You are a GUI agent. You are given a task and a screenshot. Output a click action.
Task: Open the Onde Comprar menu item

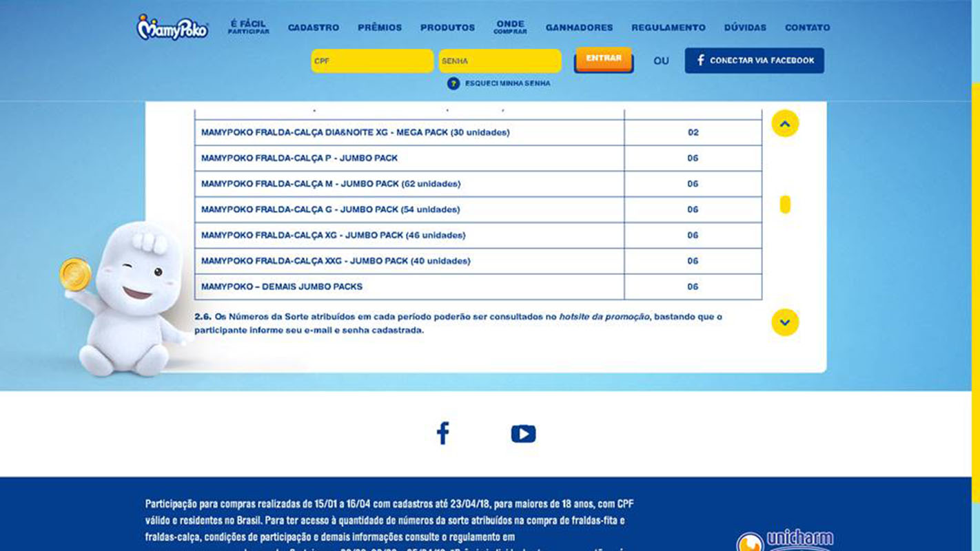point(511,28)
